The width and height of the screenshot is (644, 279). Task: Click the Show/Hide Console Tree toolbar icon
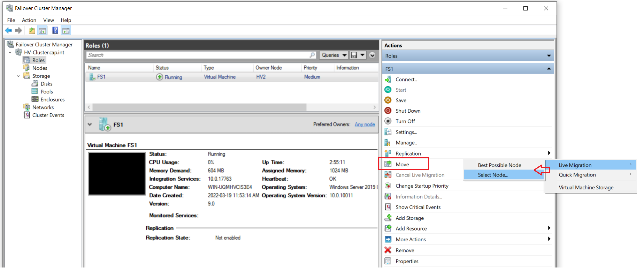(43, 31)
